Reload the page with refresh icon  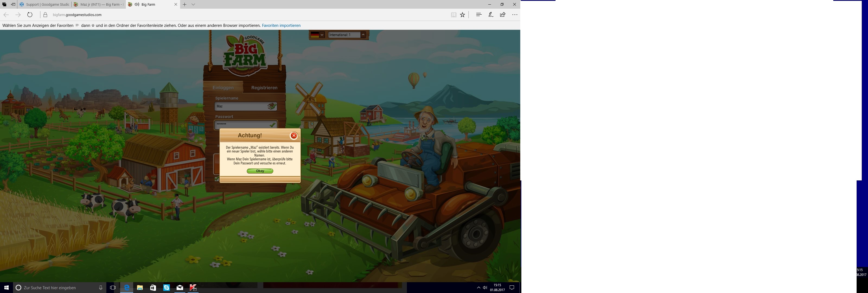(x=30, y=14)
